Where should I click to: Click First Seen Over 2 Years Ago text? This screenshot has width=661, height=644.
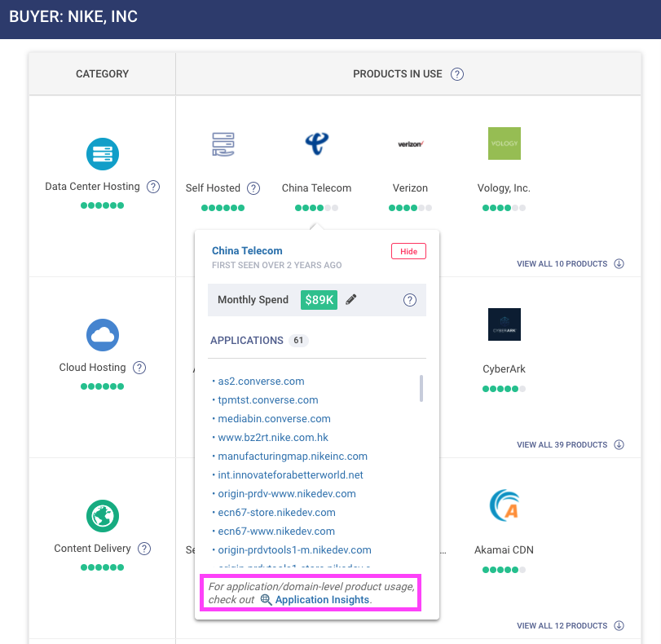276,265
